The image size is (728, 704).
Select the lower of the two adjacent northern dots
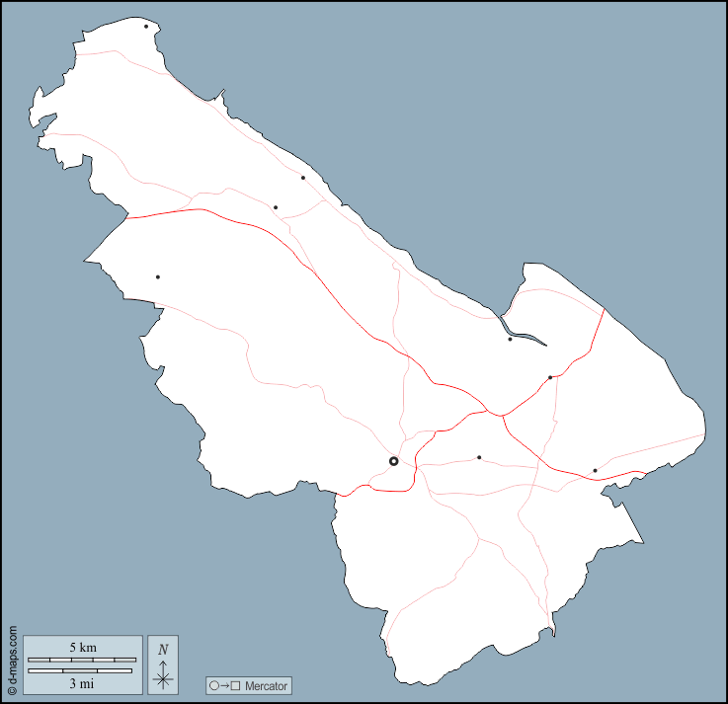click(x=276, y=207)
